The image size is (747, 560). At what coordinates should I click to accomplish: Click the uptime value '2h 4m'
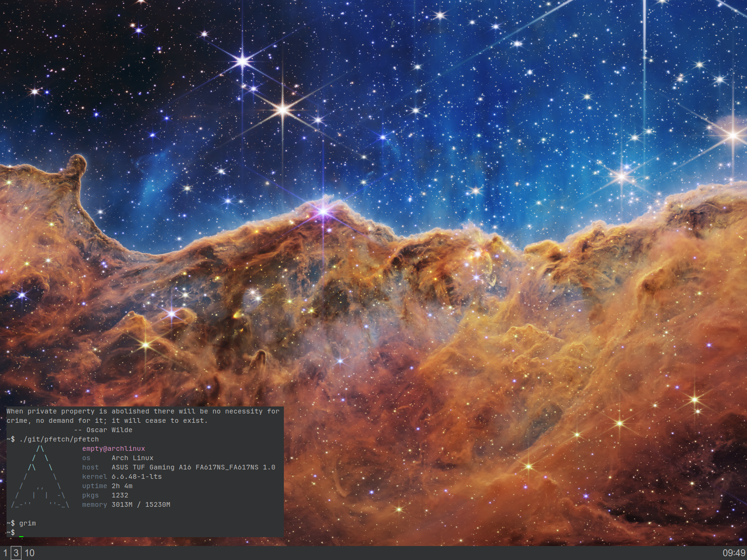(x=122, y=486)
